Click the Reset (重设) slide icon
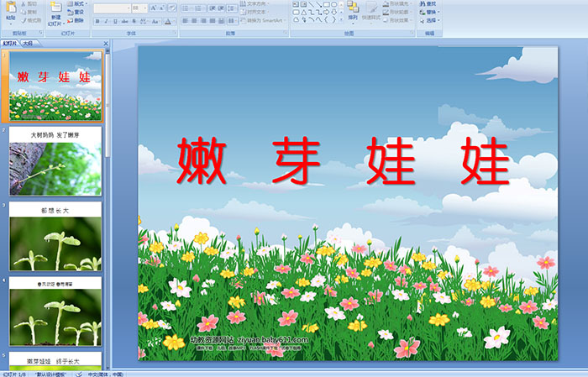Screen dimensions: 588x377 (x=70, y=12)
